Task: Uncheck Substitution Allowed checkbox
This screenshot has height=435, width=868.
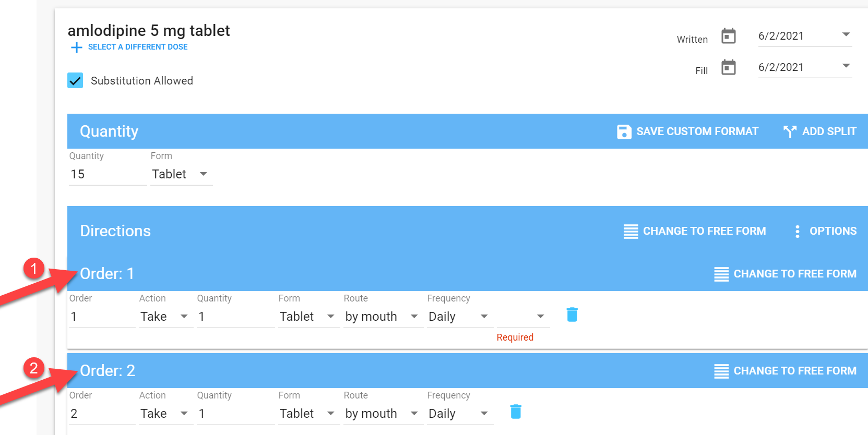Action: tap(75, 80)
